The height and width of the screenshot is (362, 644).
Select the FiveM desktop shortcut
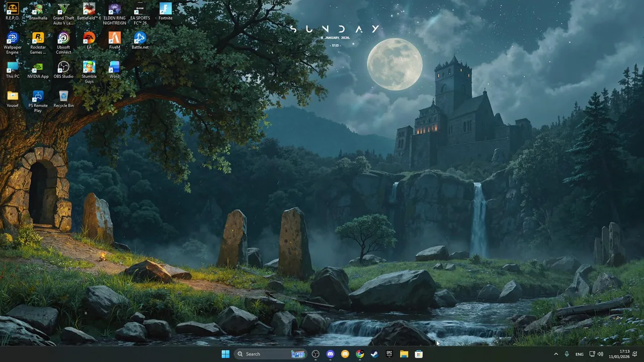coord(115,41)
